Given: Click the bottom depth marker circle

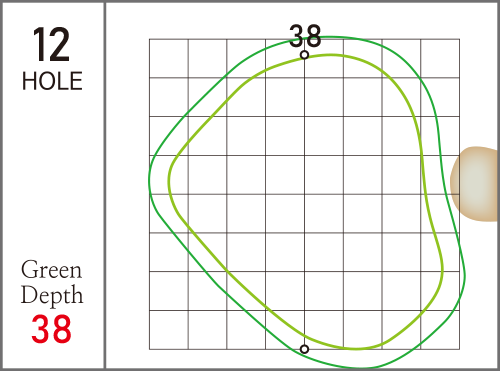Looking at the screenshot, I should [304, 349].
